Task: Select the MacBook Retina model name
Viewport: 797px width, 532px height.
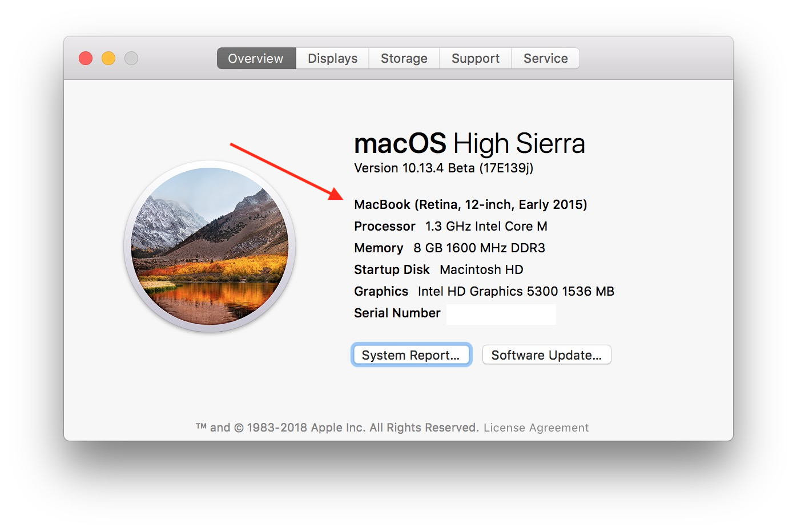Action: pos(470,204)
